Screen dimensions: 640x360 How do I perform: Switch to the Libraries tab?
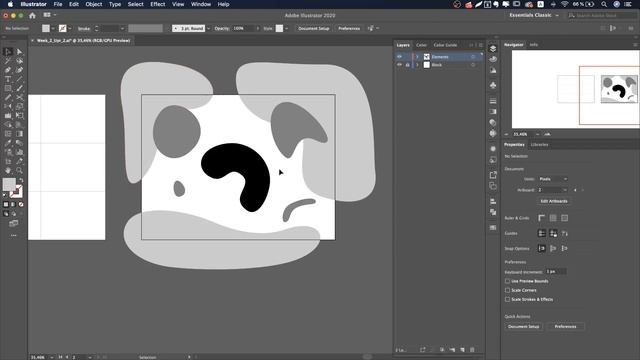(539, 144)
